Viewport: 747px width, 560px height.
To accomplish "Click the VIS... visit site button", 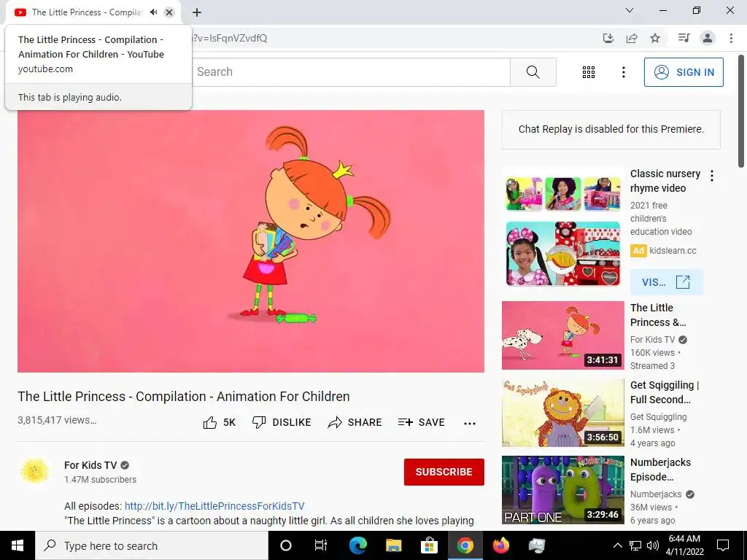I will pos(666,282).
